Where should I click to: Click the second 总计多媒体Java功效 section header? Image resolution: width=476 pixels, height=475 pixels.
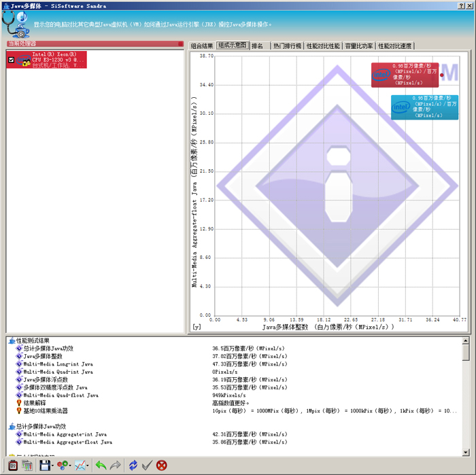coord(41,427)
